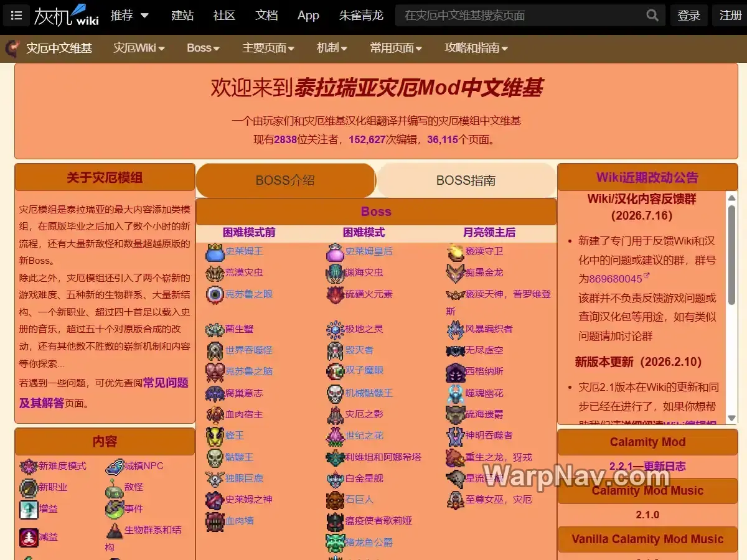Expand the 机制 dropdown
Viewport: 747px width, 560px height.
[332, 48]
